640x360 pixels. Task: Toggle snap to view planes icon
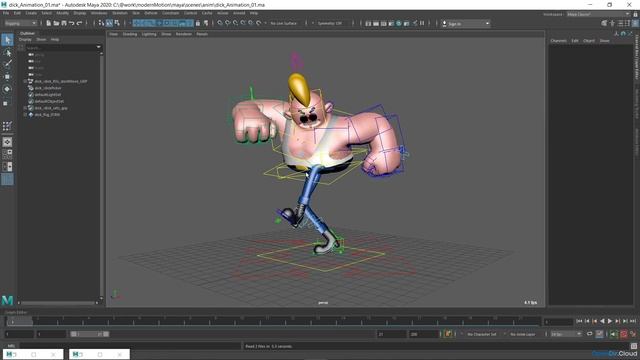pyautogui.click(x=251, y=23)
